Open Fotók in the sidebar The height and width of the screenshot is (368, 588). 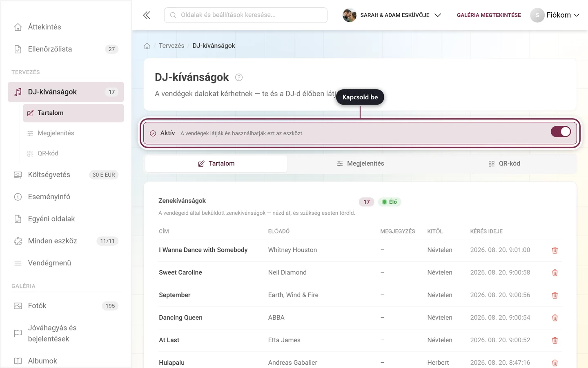tap(66, 306)
